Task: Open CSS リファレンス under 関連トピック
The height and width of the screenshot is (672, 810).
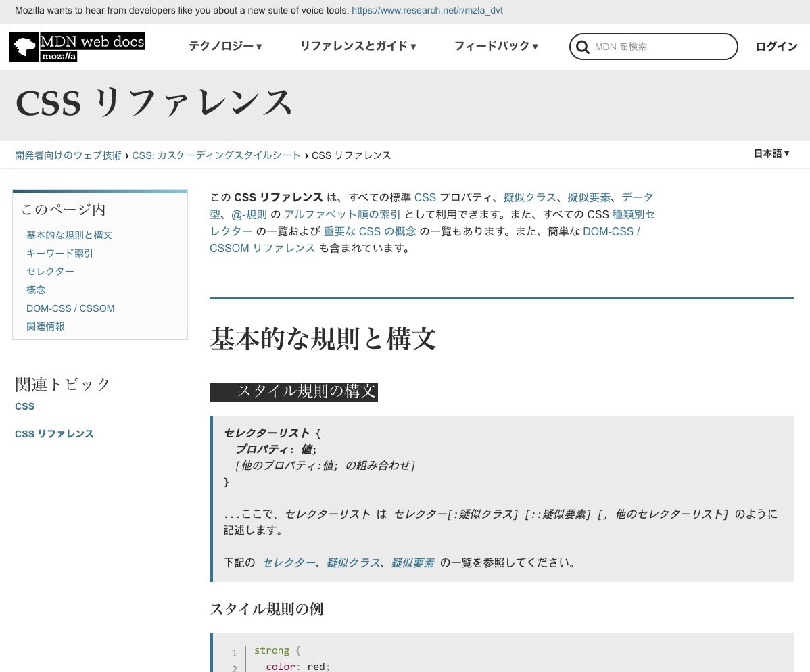Action: pyautogui.click(x=54, y=434)
